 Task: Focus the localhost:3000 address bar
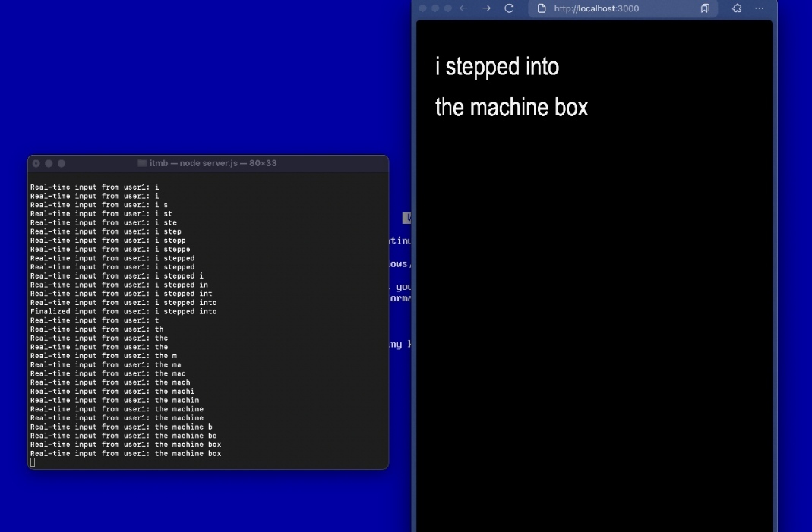pos(608,8)
